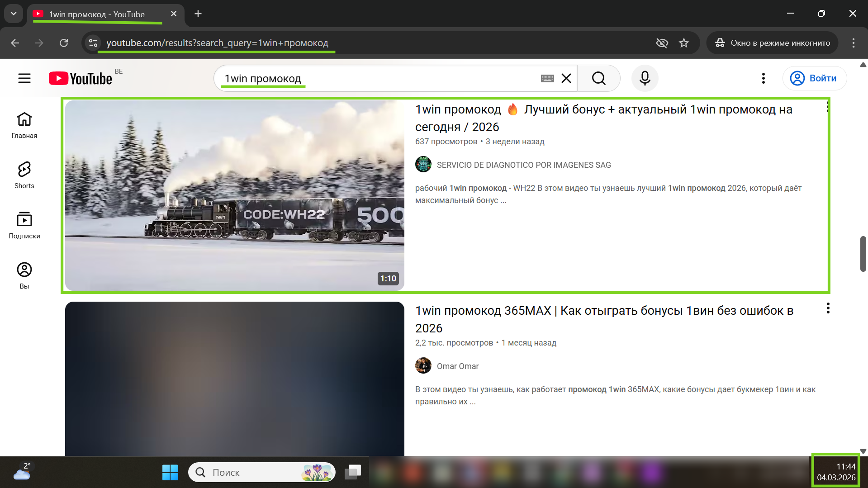The height and width of the screenshot is (488, 868).
Task: Open the incognito window indicator button
Action: [772, 43]
